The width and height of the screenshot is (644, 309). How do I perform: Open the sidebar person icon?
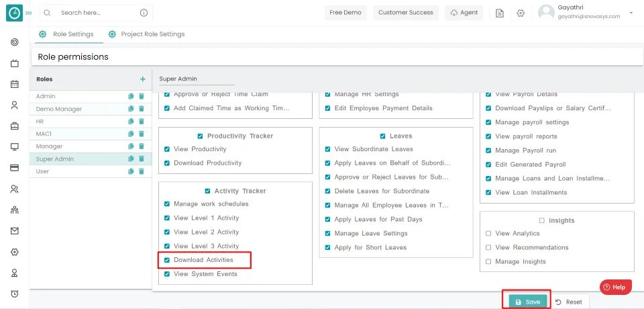point(14,105)
